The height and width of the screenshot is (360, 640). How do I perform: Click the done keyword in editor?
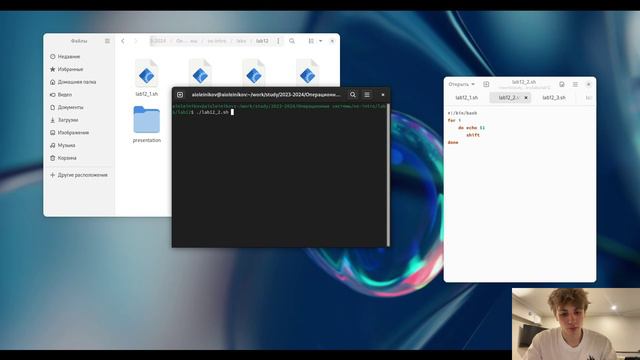453,142
